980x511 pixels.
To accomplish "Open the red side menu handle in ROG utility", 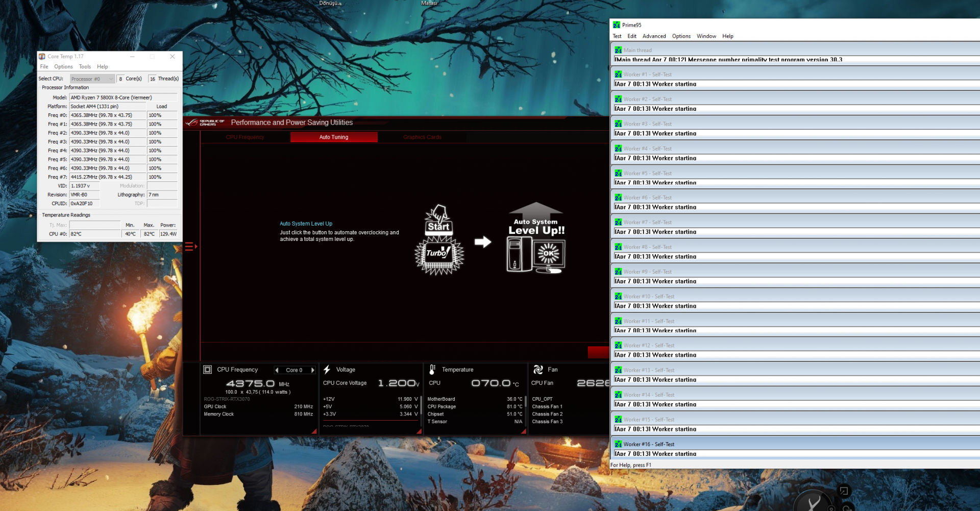I will (x=191, y=247).
